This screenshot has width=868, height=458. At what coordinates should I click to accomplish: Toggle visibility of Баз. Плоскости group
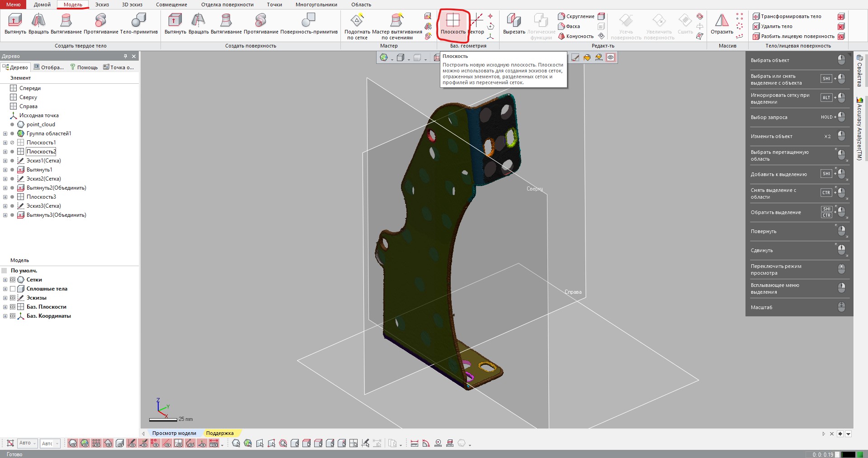[13, 307]
